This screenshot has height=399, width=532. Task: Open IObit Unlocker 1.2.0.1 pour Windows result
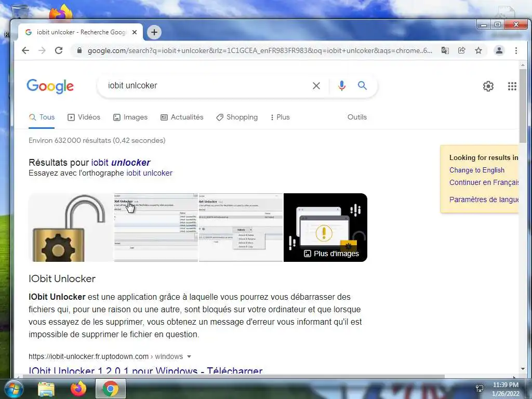click(145, 370)
